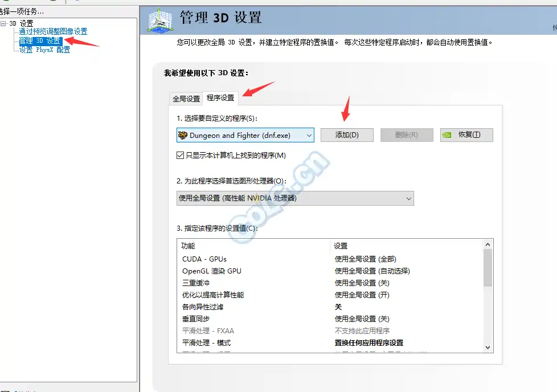Select the 优化以提高计算性能 row
Image resolution: width=557 pixels, height=392 pixels.
click(330, 295)
